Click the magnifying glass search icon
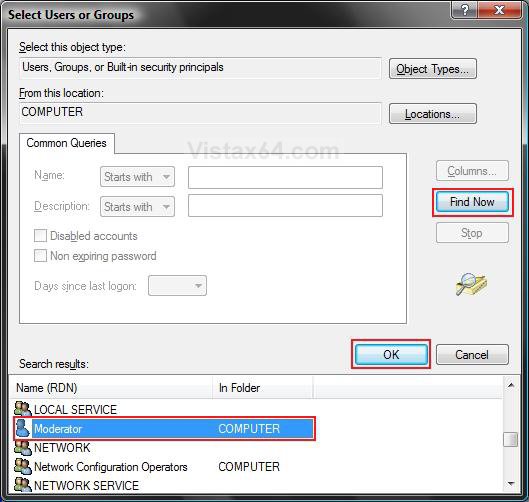Image resolution: width=529 pixels, height=502 pixels. [471, 284]
